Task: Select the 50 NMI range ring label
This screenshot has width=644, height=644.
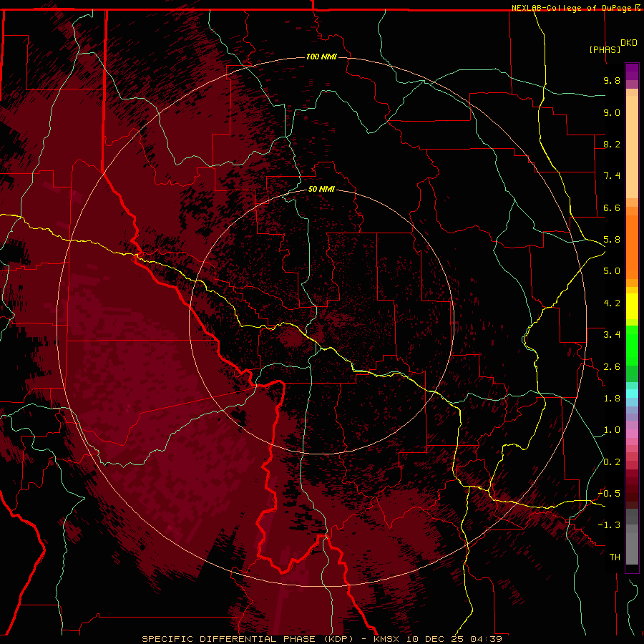Action: [321, 189]
